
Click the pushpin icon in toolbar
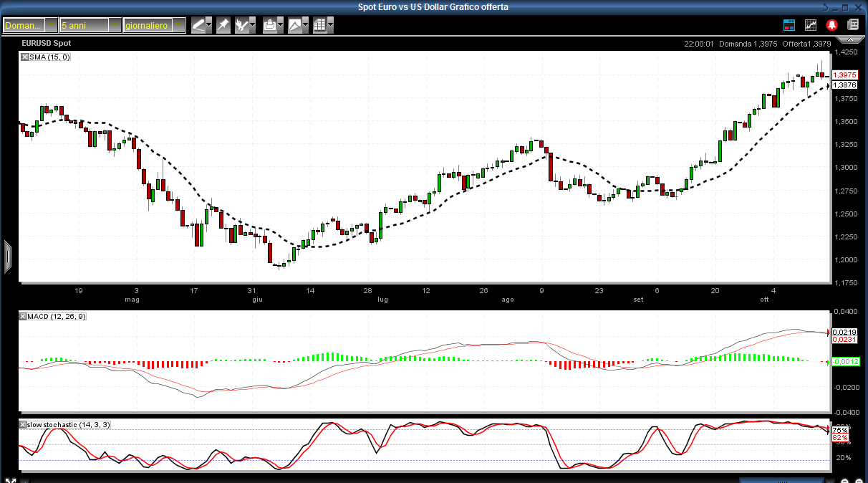point(223,25)
